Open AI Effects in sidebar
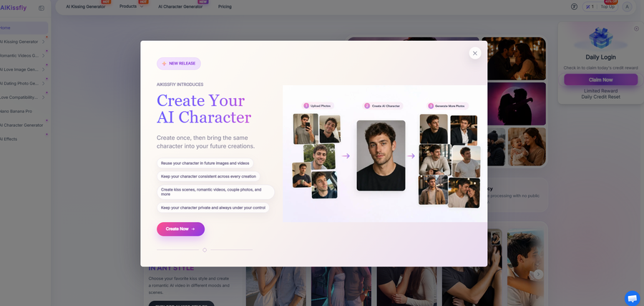The image size is (644, 306). click(9, 139)
